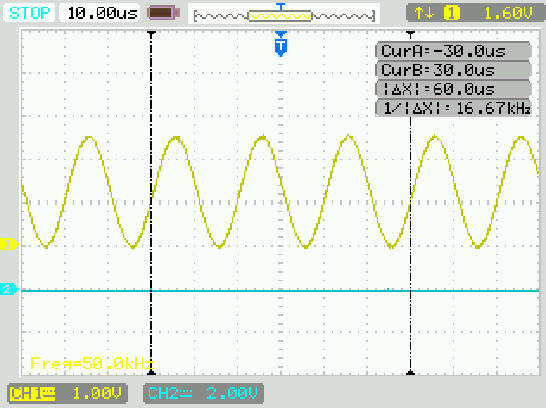Select the CH2 2.00V scale indicator
This screenshot has width=546, height=408.
[x=203, y=393]
